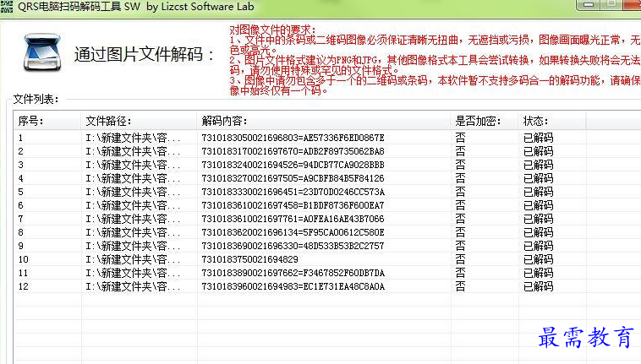Minimize the QRS decoder window
Image resolution: width=641 pixels, height=364 pixels.
(589, 5)
